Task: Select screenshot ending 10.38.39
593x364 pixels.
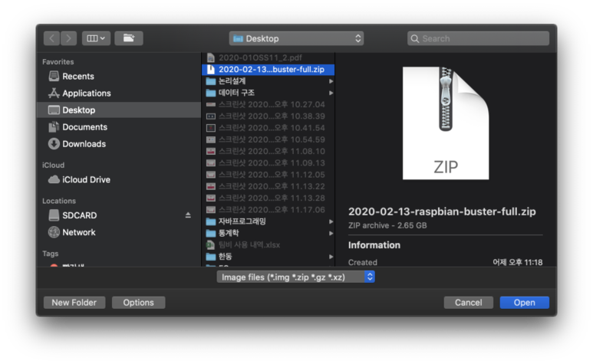Action: coord(268,116)
